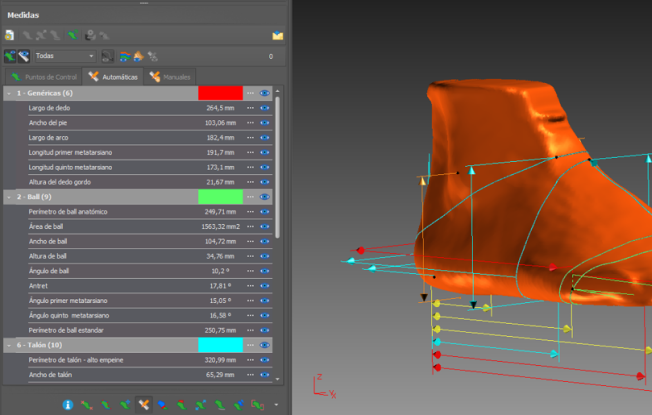Open options menu for Altura del dedo gordo
Image resolution: width=652 pixels, height=415 pixels.
(250, 182)
